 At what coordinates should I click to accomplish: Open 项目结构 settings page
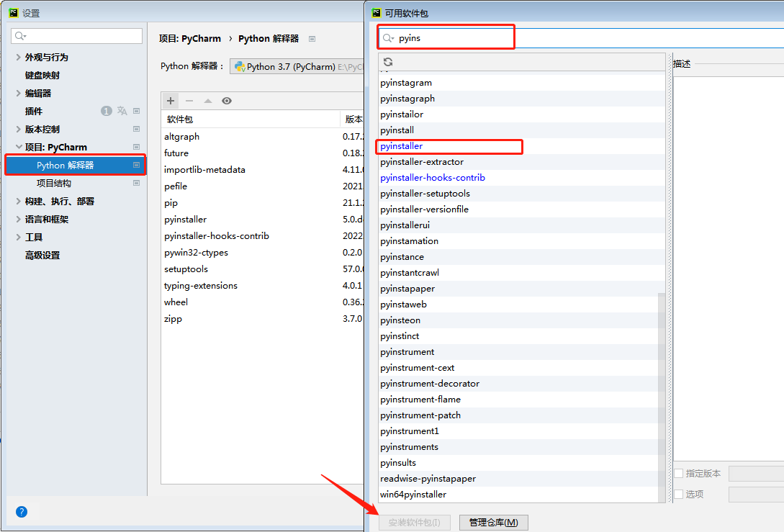click(54, 183)
